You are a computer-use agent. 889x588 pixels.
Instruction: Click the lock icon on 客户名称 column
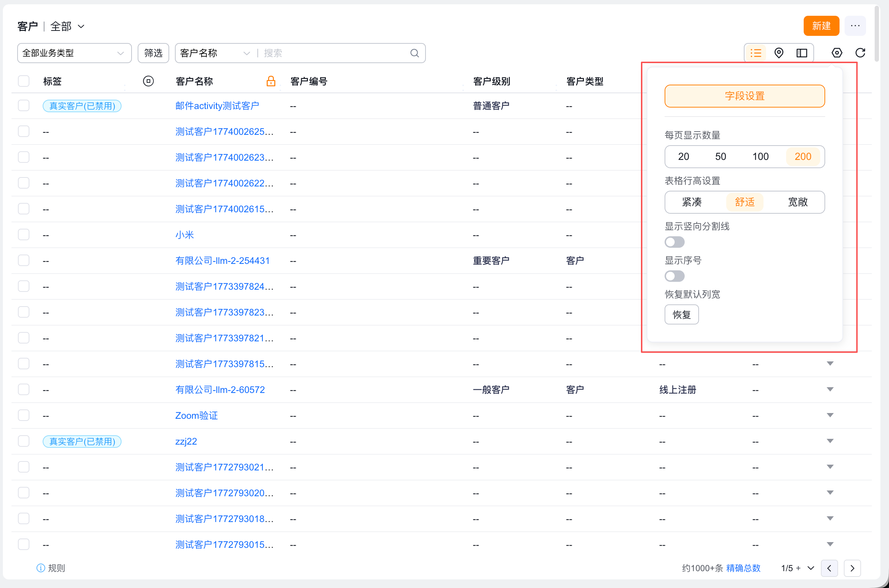click(x=271, y=81)
